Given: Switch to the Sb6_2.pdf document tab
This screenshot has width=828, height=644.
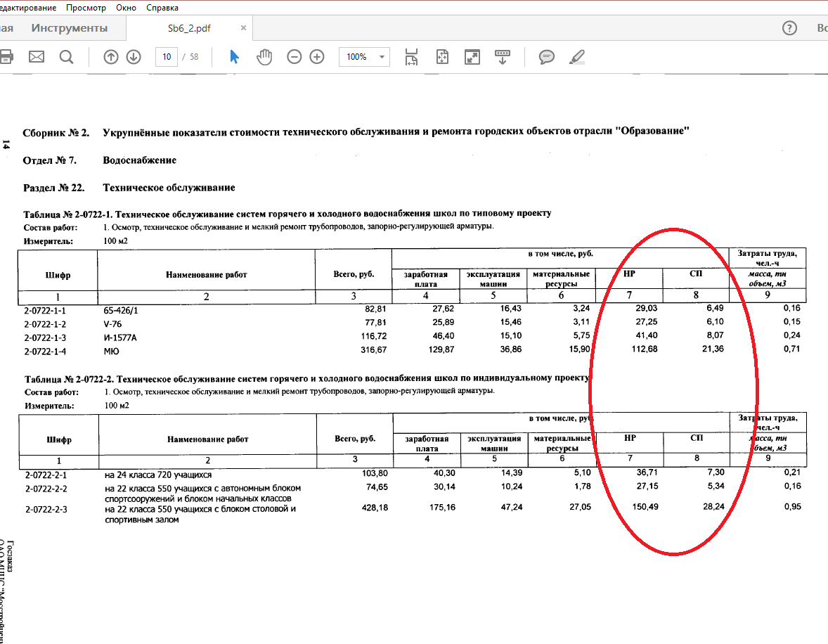Looking at the screenshot, I should coord(189,28).
